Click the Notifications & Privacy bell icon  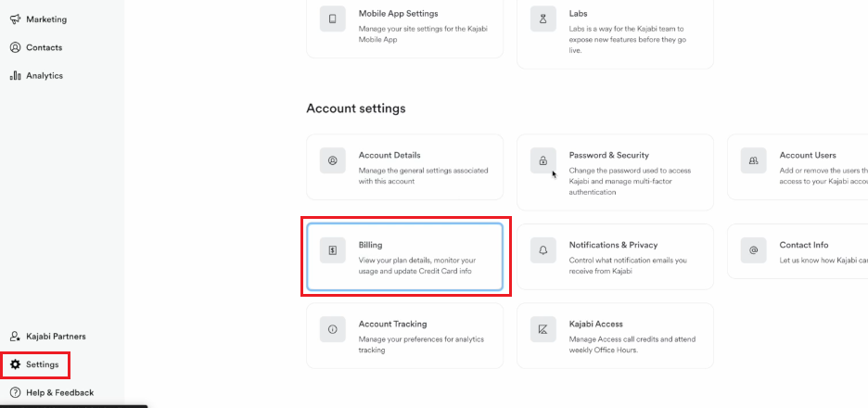543,250
